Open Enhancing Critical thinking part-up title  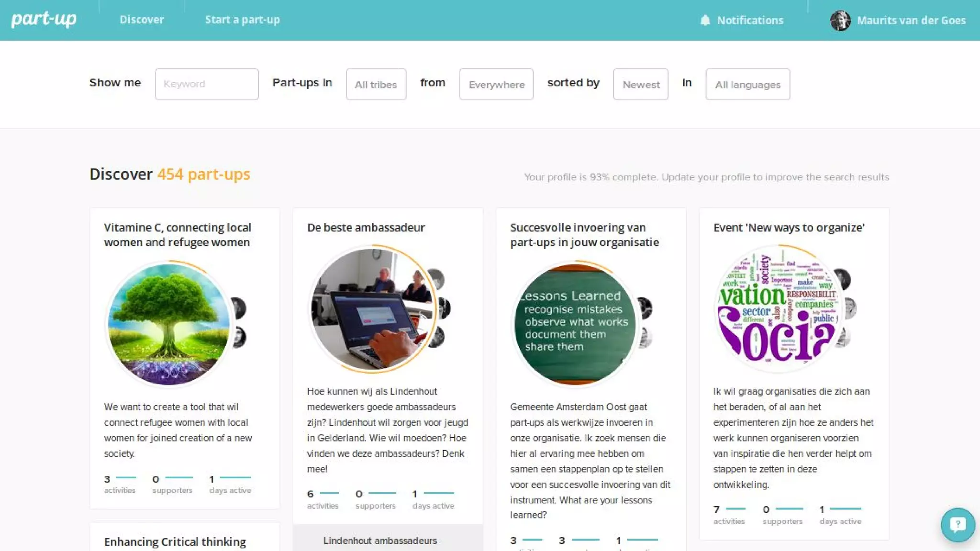click(175, 541)
